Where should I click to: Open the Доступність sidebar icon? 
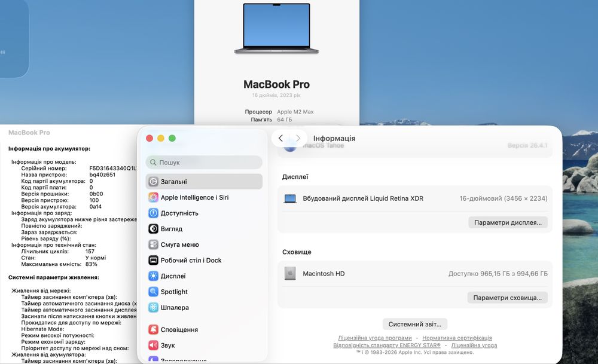pos(153,213)
